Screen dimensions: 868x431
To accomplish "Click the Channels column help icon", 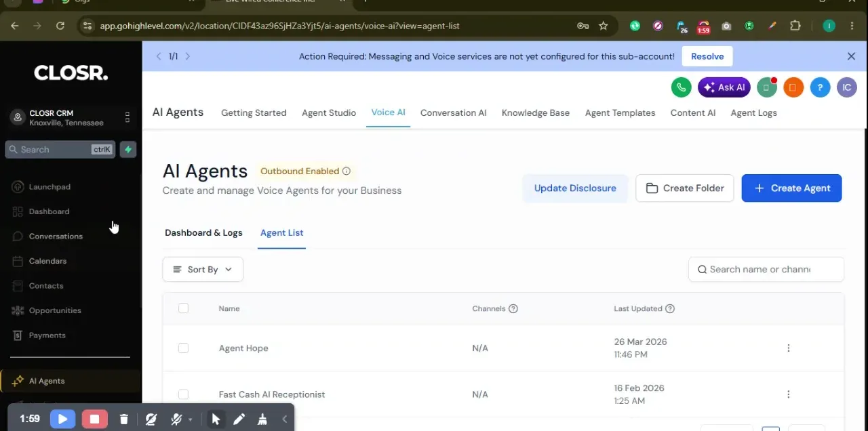I will coord(513,309).
